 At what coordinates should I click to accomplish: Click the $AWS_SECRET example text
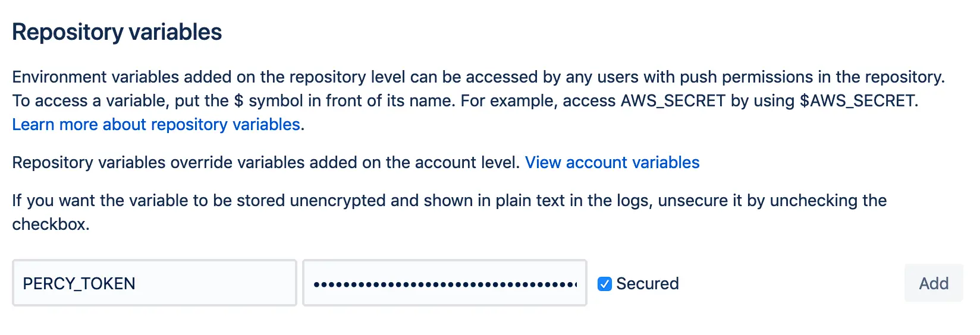click(x=857, y=101)
